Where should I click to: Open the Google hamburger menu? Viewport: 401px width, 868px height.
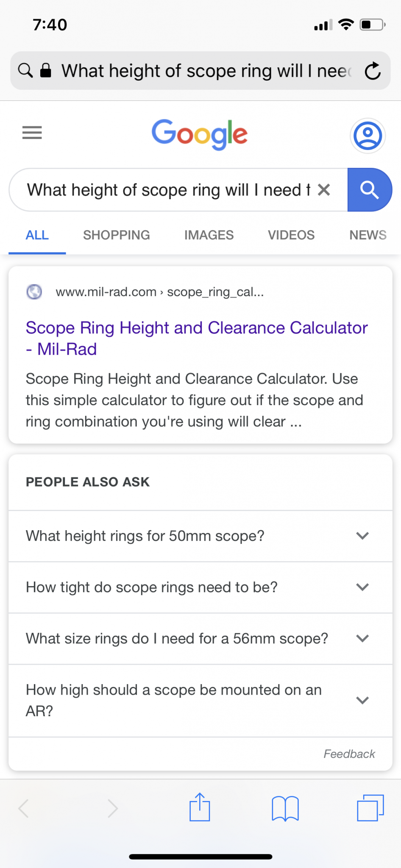(32, 133)
